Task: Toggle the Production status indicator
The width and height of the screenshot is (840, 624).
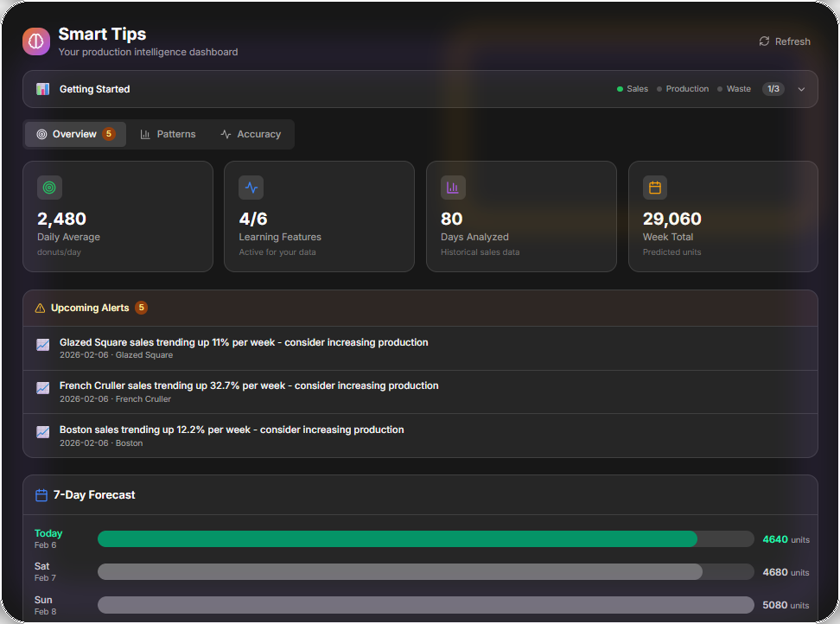Action: [683, 89]
